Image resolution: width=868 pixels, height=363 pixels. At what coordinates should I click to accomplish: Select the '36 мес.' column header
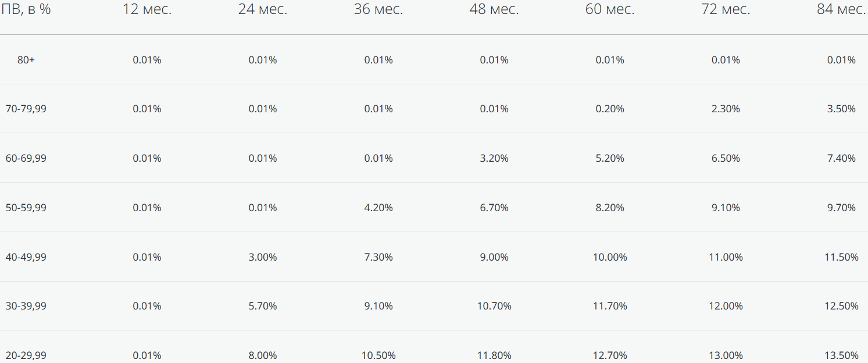[378, 9]
